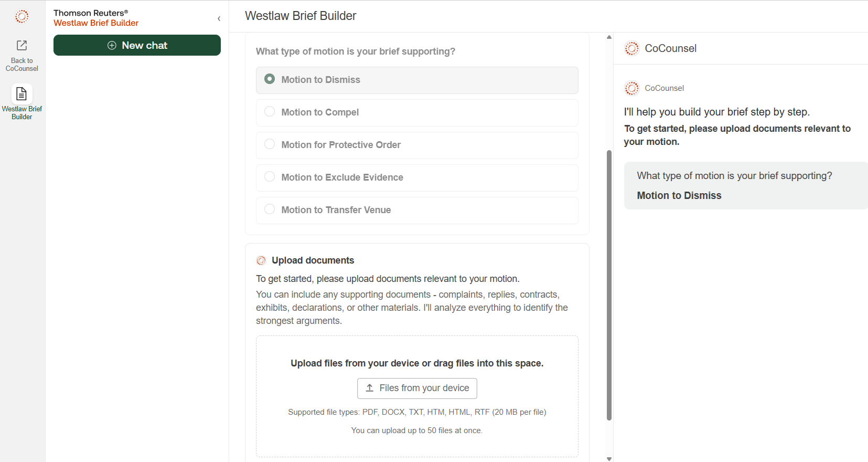Click the supported file types note
The width and height of the screenshot is (868, 462).
point(417,412)
